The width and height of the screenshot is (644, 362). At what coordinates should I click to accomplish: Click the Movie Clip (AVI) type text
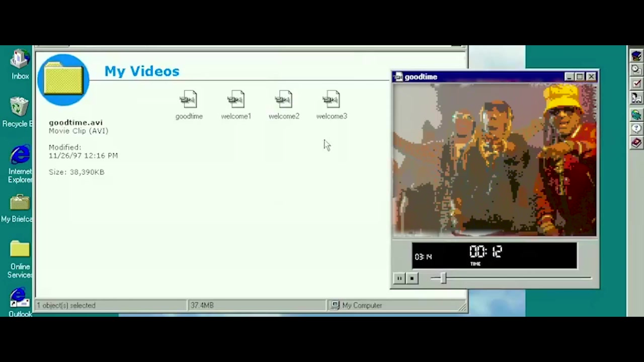[78, 131]
